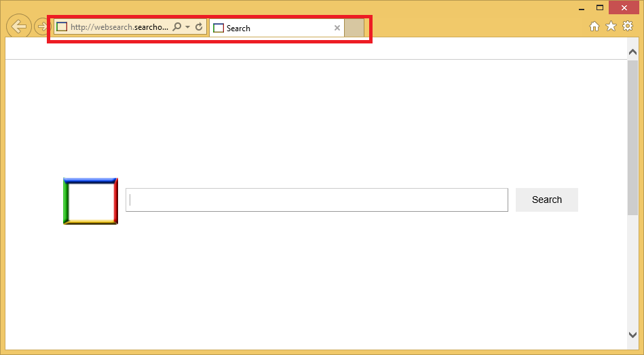Click the site icon in the address bar
The image size is (644, 355).
point(62,27)
